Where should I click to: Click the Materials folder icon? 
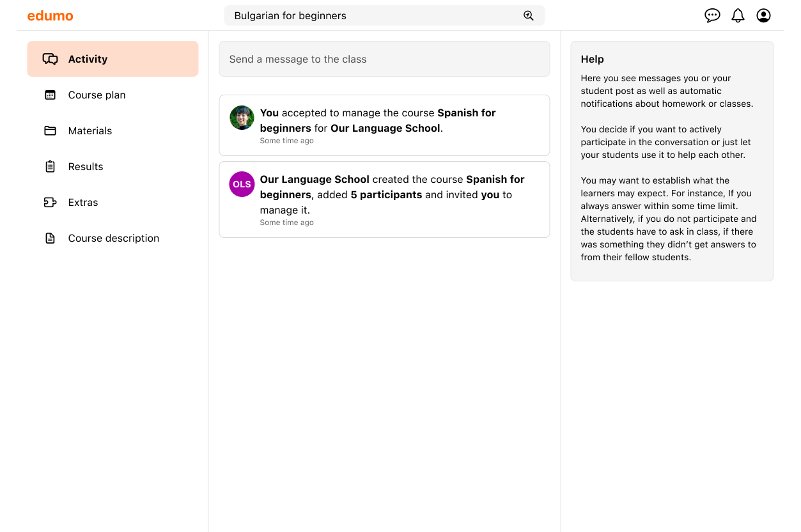point(50,130)
